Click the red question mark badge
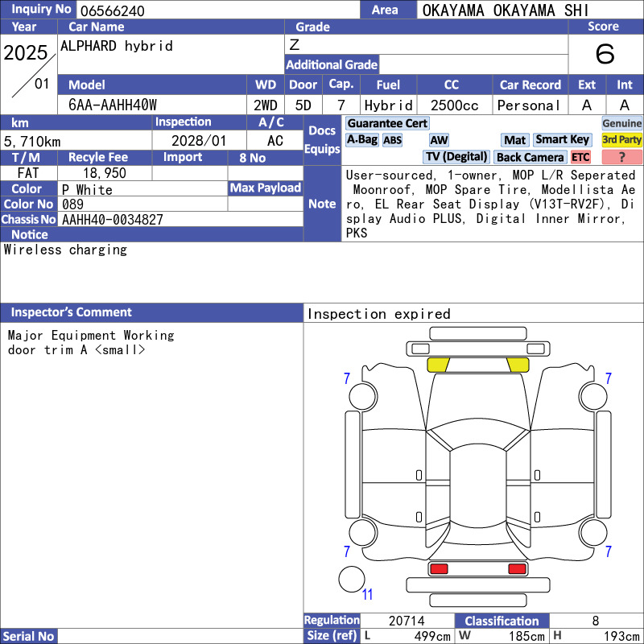This screenshot has width=644, height=644. point(621,157)
